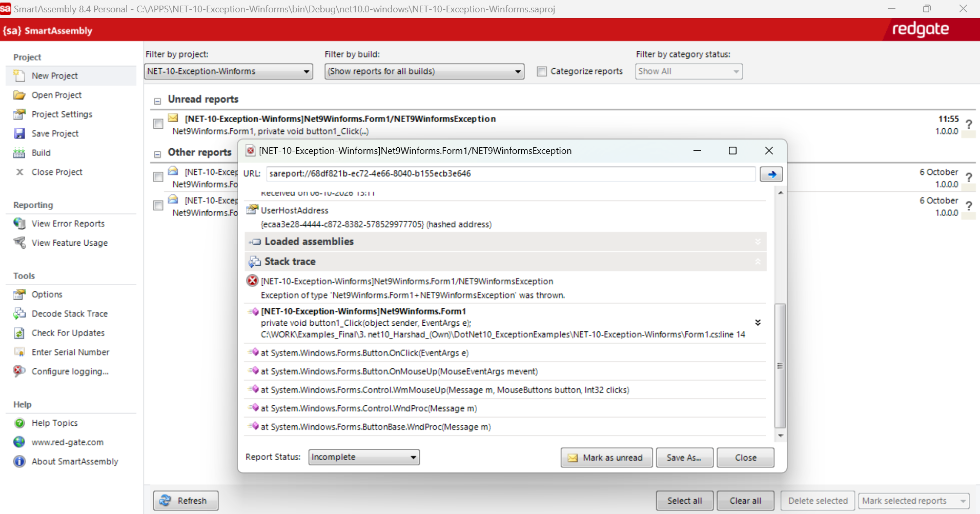Check the box for second 6 October report
Viewport: 980px width, 514px height.
point(158,205)
